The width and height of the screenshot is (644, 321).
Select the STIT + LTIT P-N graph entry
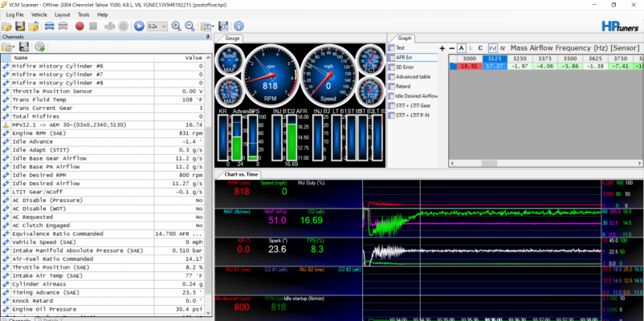(413, 116)
